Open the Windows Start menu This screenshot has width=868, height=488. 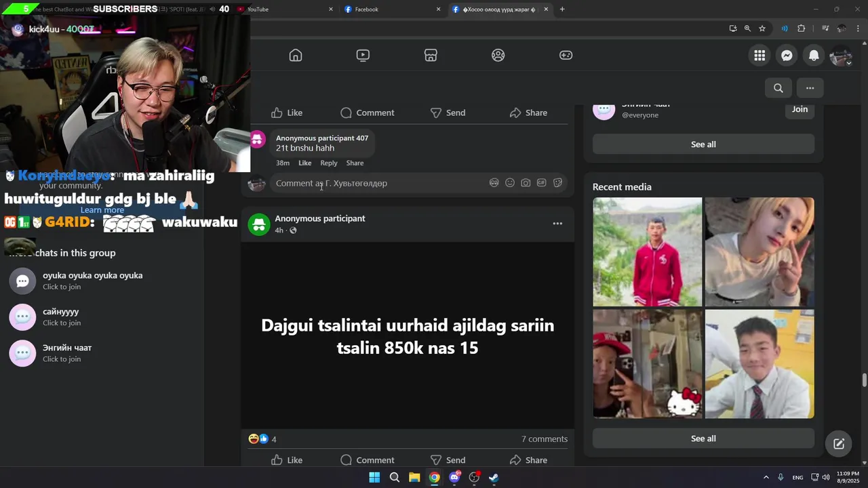coord(374,477)
